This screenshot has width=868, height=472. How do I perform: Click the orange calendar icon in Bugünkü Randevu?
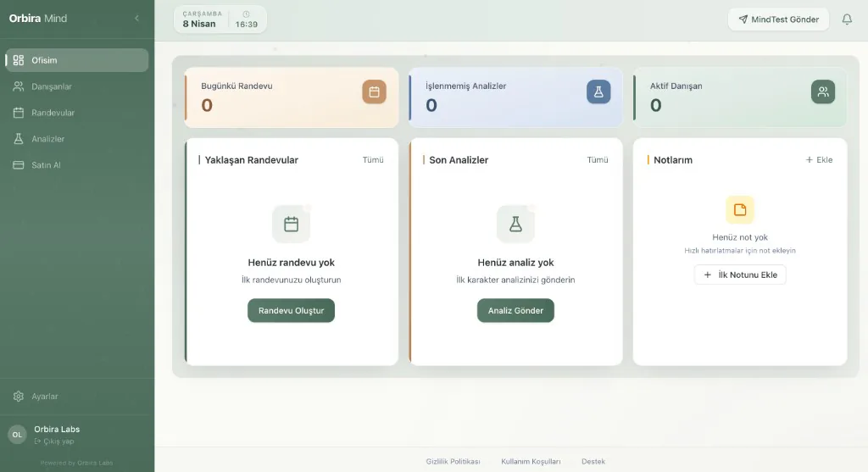pyautogui.click(x=374, y=92)
